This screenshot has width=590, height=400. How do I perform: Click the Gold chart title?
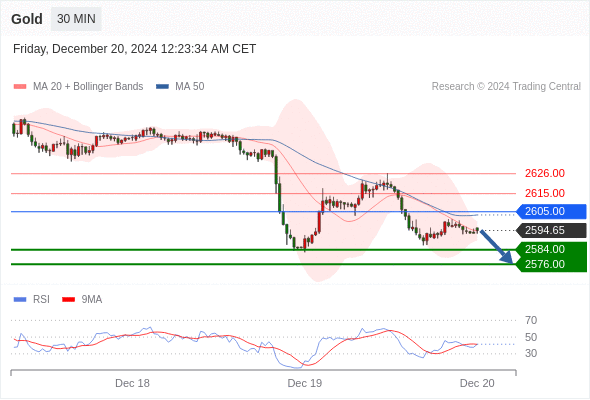click(x=27, y=19)
